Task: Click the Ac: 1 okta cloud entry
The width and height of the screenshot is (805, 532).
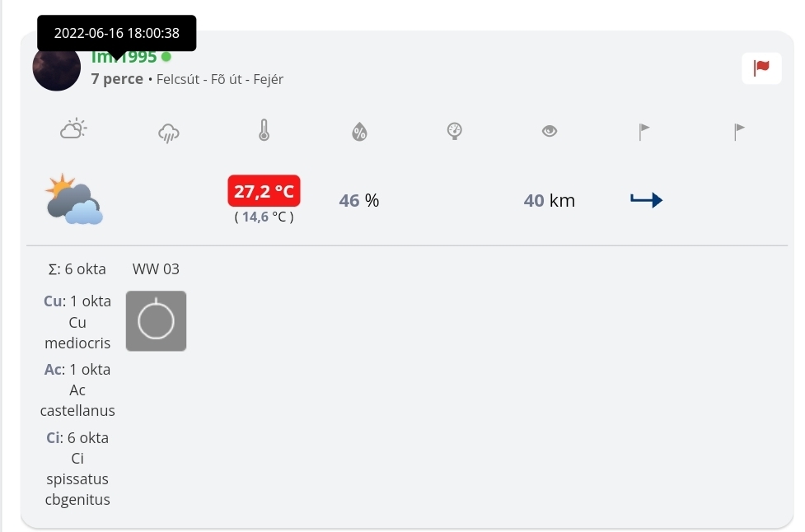Action: click(x=77, y=370)
